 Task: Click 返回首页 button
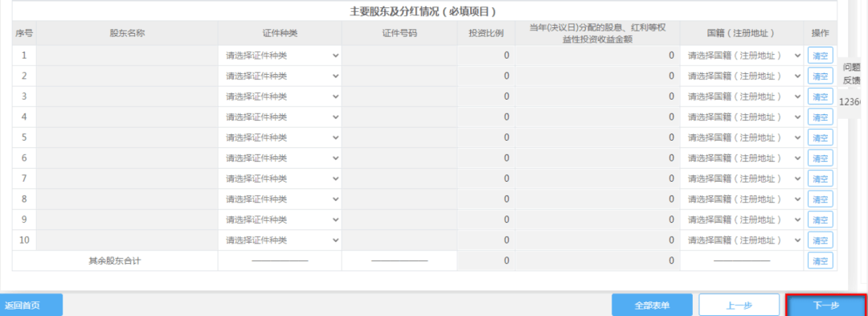click(31, 306)
